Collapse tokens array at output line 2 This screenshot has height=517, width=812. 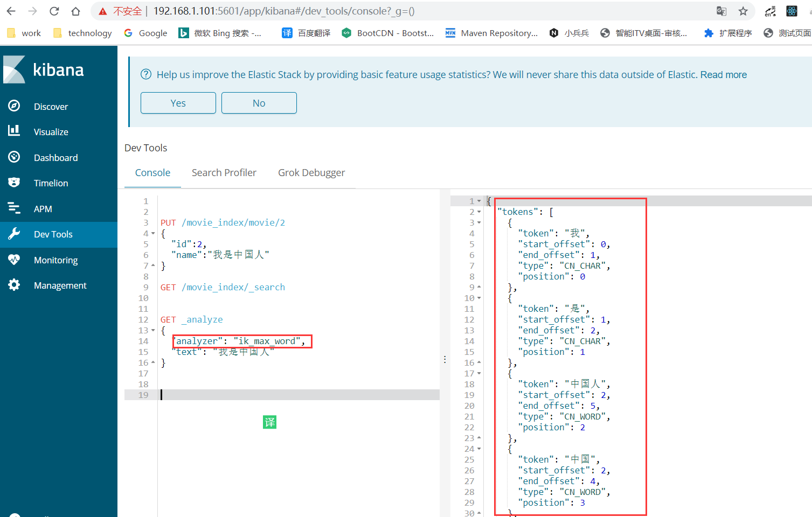click(x=479, y=212)
